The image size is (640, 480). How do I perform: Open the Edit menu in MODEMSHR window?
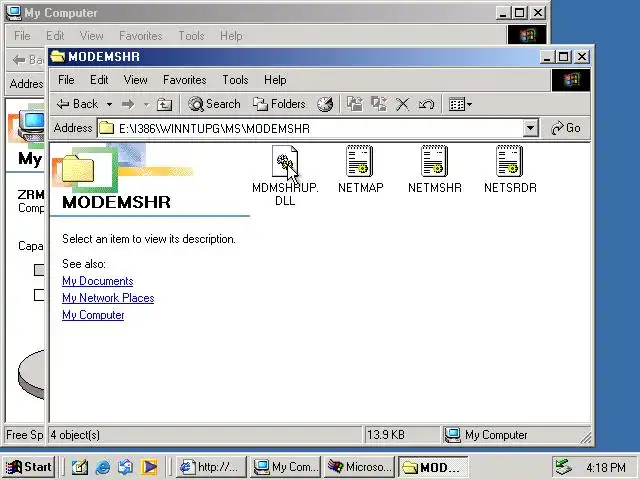(99, 80)
